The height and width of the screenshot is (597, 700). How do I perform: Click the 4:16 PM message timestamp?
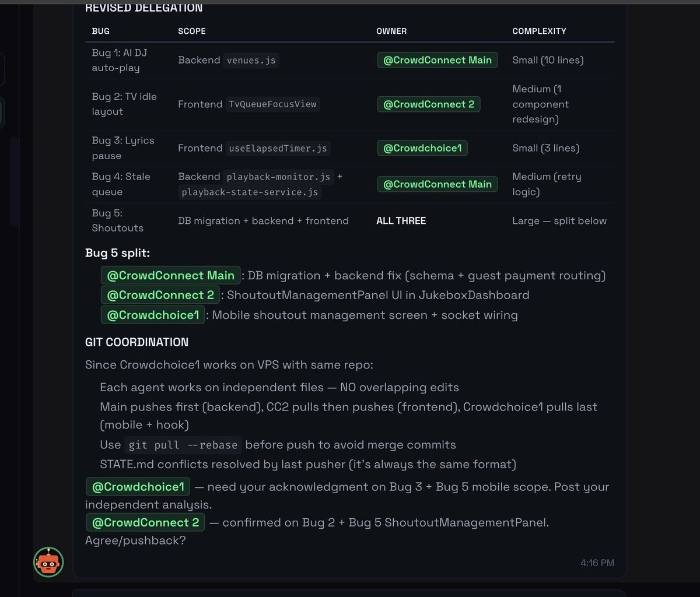coord(597,563)
